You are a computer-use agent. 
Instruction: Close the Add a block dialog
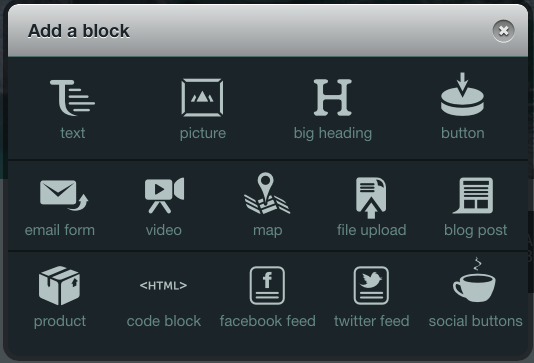[503, 31]
